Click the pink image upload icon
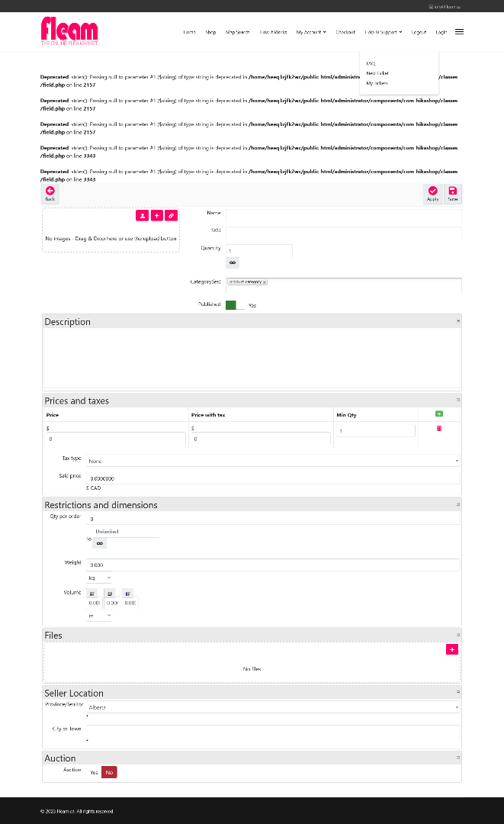This screenshot has height=824, width=504. [143, 216]
